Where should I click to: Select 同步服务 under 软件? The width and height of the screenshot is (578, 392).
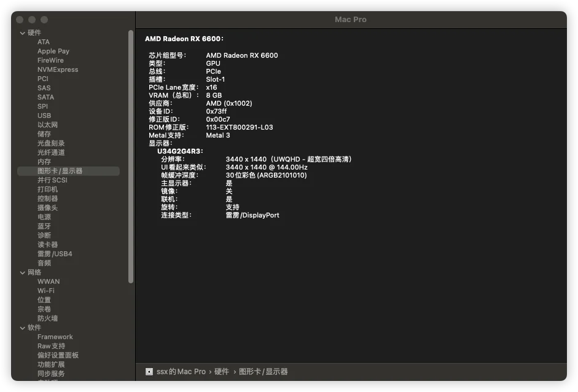click(x=51, y=374)
